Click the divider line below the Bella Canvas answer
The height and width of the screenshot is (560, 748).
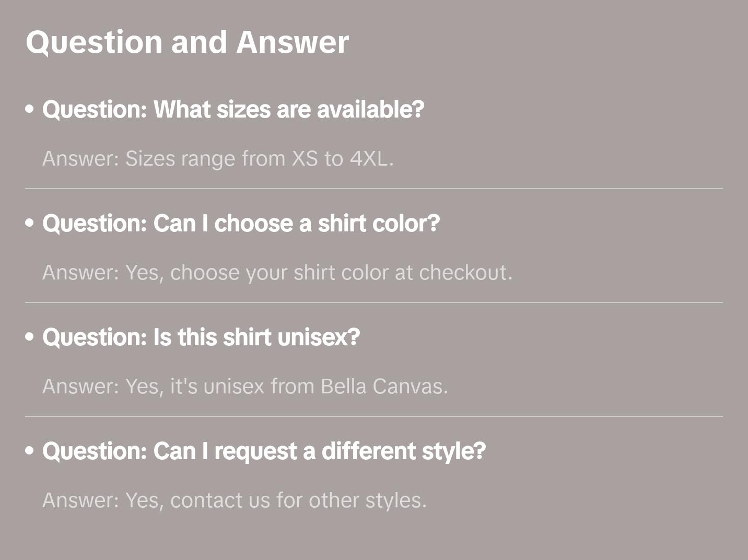(x=374, y=416)
